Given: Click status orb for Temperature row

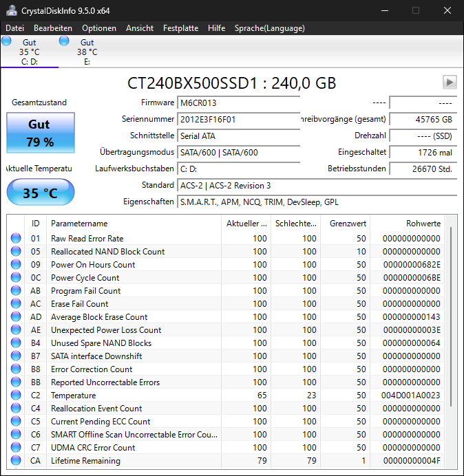Looking at the screenshot, I should tap(16, 395).
